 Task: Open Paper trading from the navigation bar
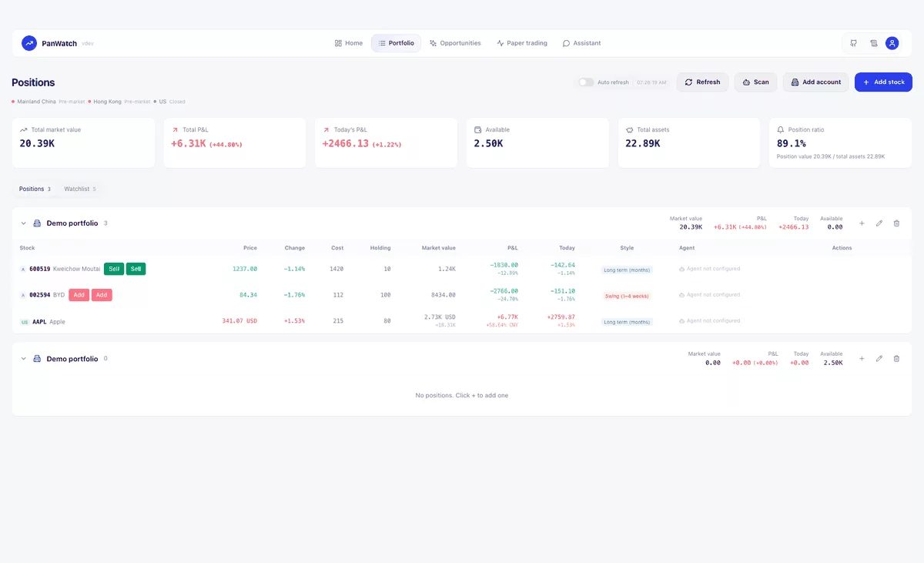[522, 43]
